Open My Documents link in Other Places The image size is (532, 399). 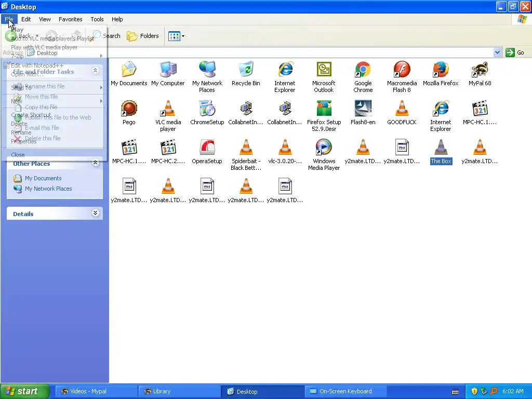[43, 178]
